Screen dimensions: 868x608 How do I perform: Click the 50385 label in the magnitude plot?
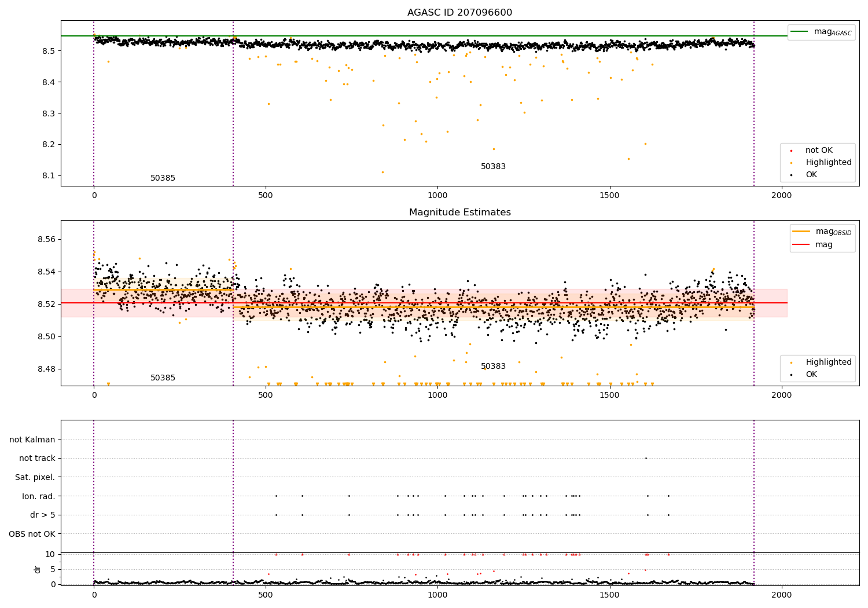coord(163,378)
